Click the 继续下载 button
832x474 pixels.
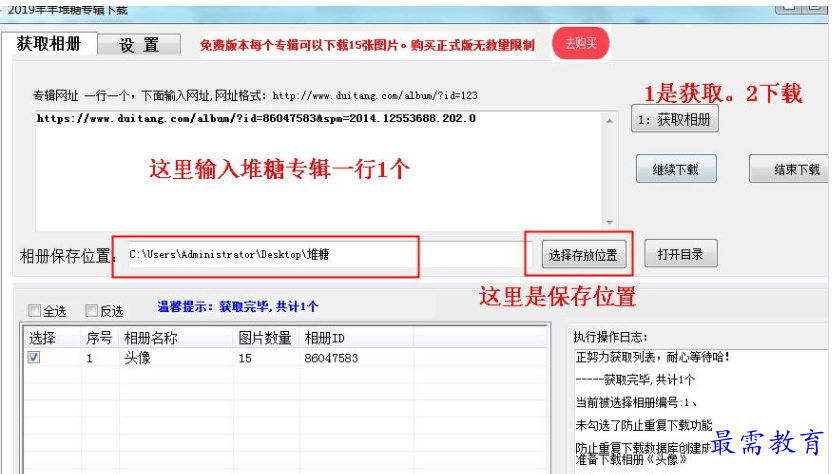pyautogui.click(x=676, y=169)
